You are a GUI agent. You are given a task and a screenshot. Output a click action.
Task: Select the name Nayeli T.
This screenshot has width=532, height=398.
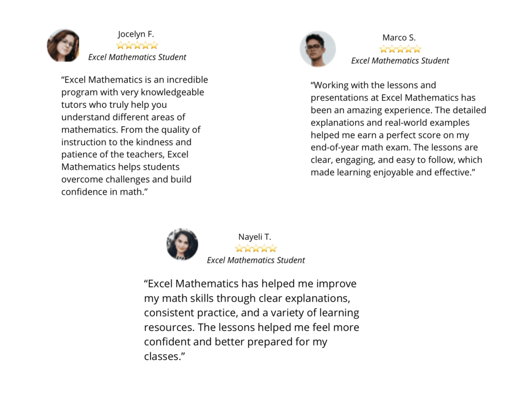tap(255, 237)
